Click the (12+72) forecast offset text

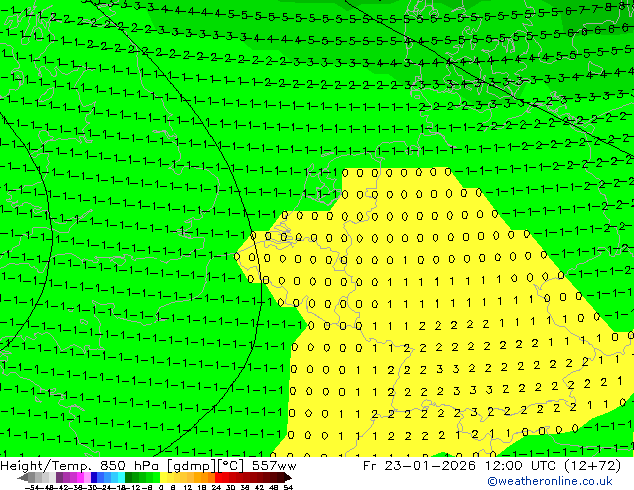[592, 466]
